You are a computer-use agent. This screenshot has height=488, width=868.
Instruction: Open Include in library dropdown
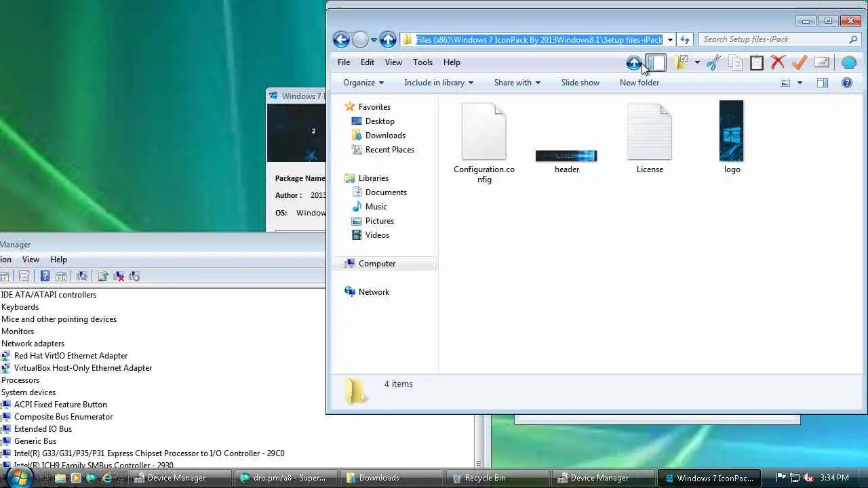click(439, 83)
